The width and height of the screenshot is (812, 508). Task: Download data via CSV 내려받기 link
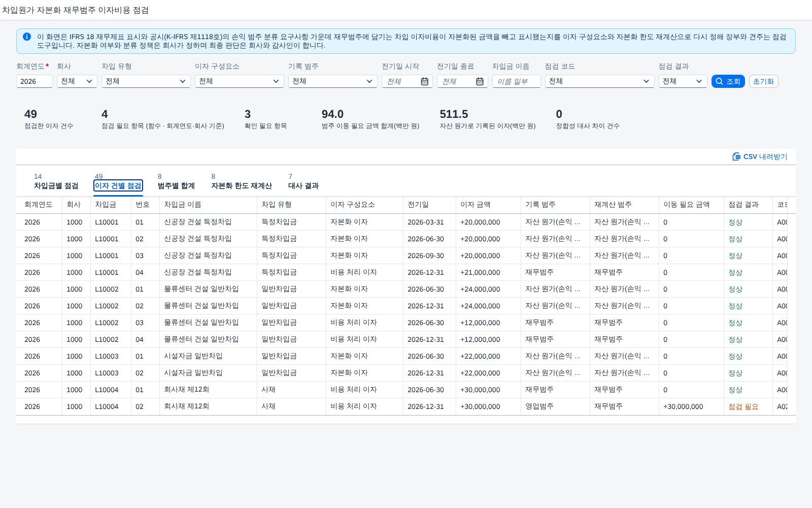(x=760, y=156)
